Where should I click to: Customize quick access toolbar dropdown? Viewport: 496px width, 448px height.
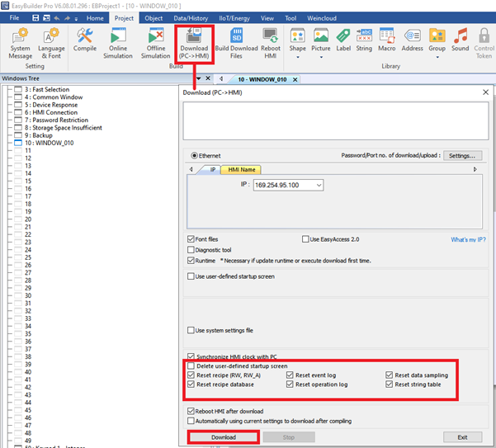tap(76, 19)
